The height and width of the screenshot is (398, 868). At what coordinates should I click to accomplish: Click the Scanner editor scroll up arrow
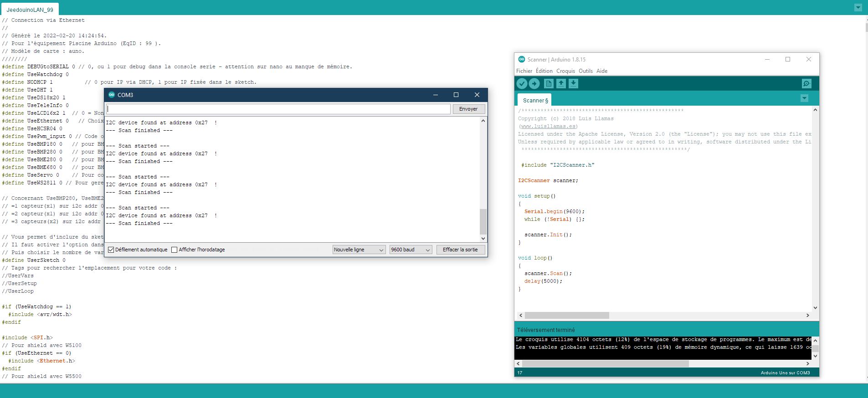815,110
